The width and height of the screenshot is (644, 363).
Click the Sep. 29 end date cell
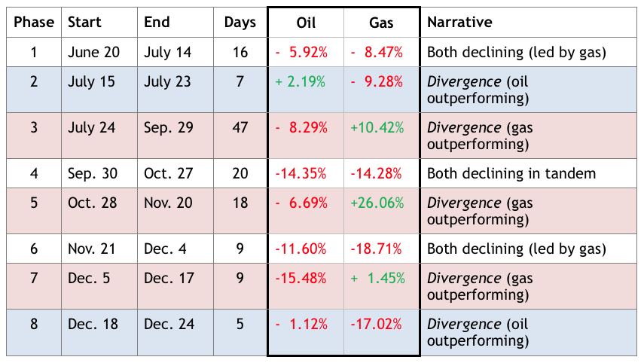(x=169, y=128)
